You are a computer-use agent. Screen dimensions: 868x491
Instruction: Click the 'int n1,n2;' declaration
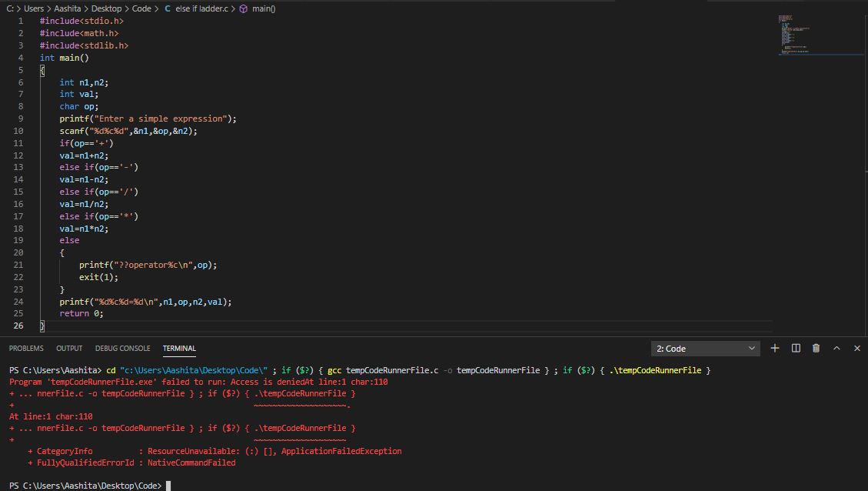coord(84,82)
